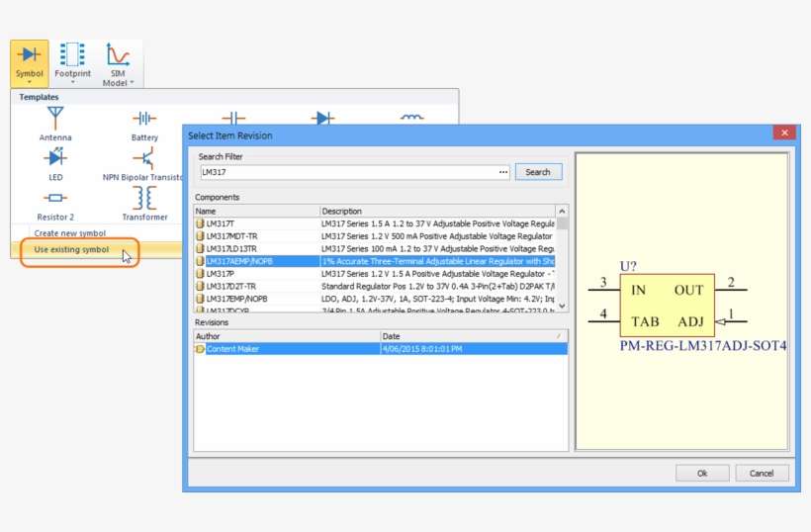Click Create new symbol menu entry
This screenshot has width=811, height=532.
pos(70,233)
